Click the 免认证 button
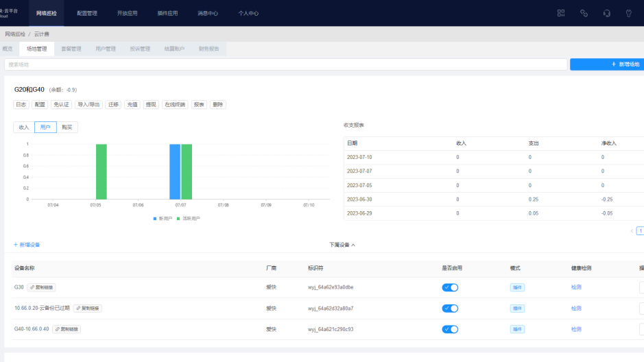The image size is (644, 362). coord(61,105)
